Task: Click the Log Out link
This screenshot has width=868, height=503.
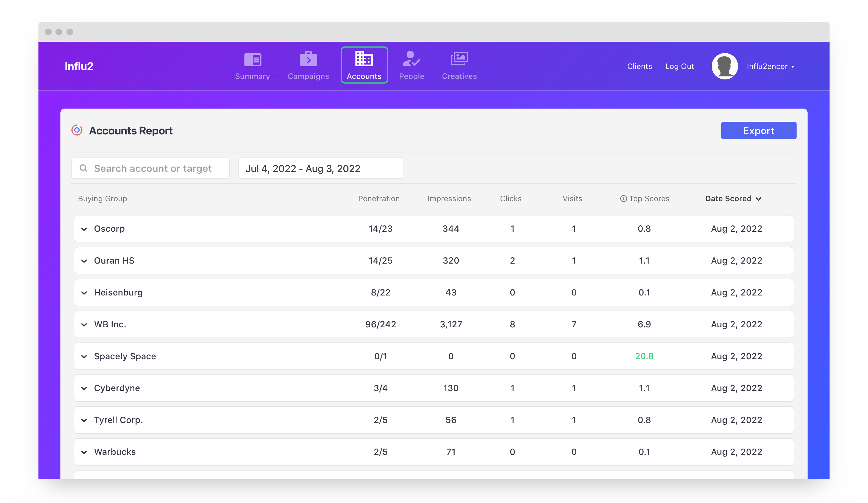Action: (x=679, y=67)
